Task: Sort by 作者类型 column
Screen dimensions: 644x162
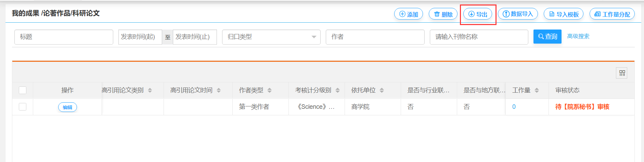Action: click(x=270, y=90)
